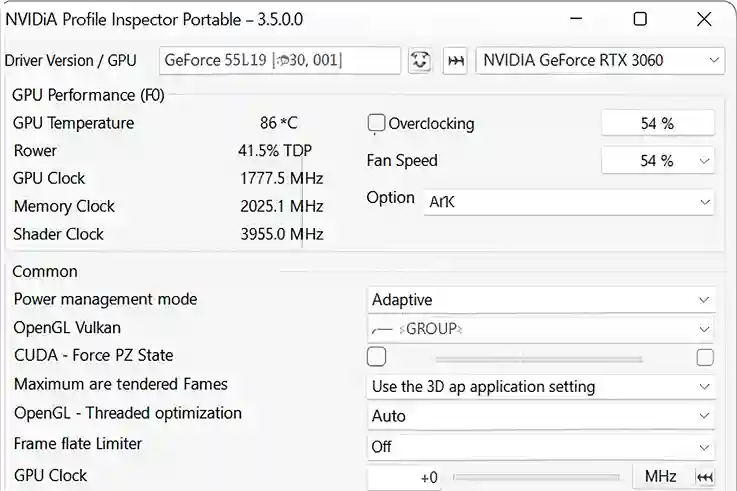737x491 pixels.
Task: Click the 1777.5 MHz GPU clock value
Action: [282, 179]
